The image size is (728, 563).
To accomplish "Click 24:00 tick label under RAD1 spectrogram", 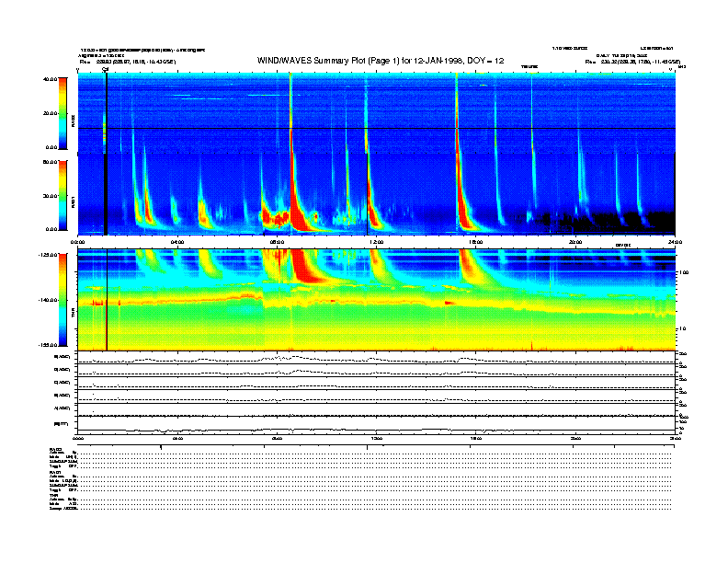I will click(x=675, y=242).
